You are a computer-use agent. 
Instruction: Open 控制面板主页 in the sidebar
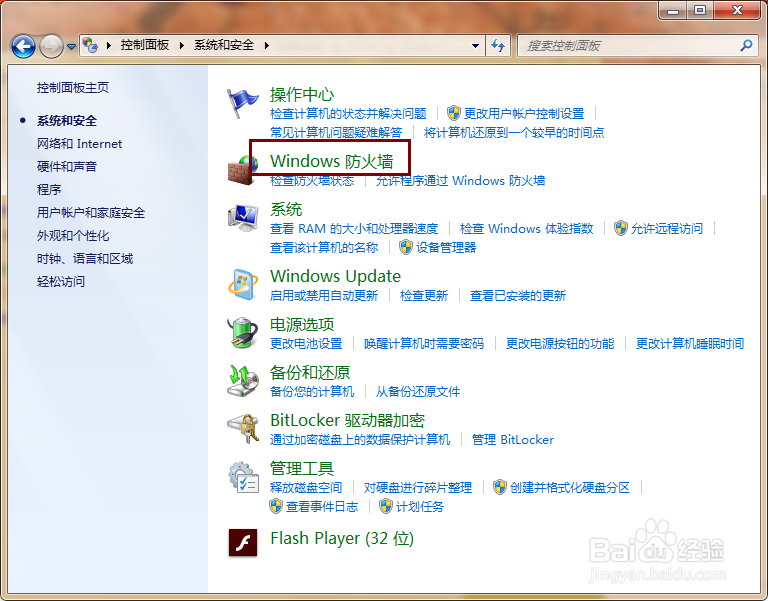pyautogui.click(x=72, y=88)
